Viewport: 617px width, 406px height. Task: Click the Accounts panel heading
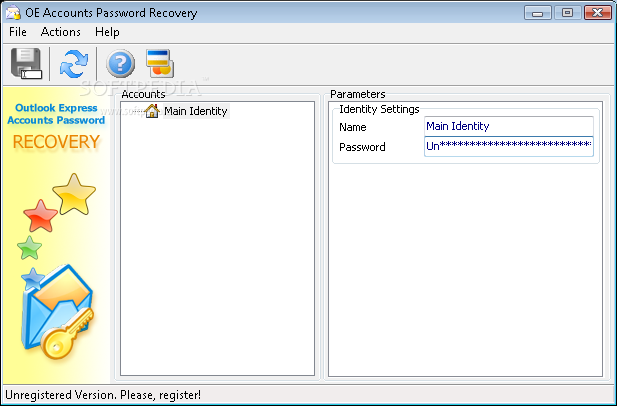[143, 94]
